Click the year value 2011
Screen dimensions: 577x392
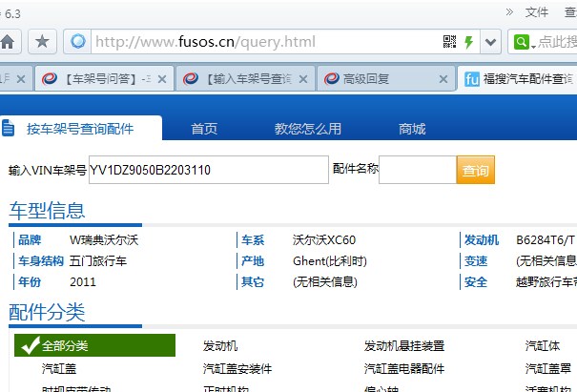(x=83, y=282)
